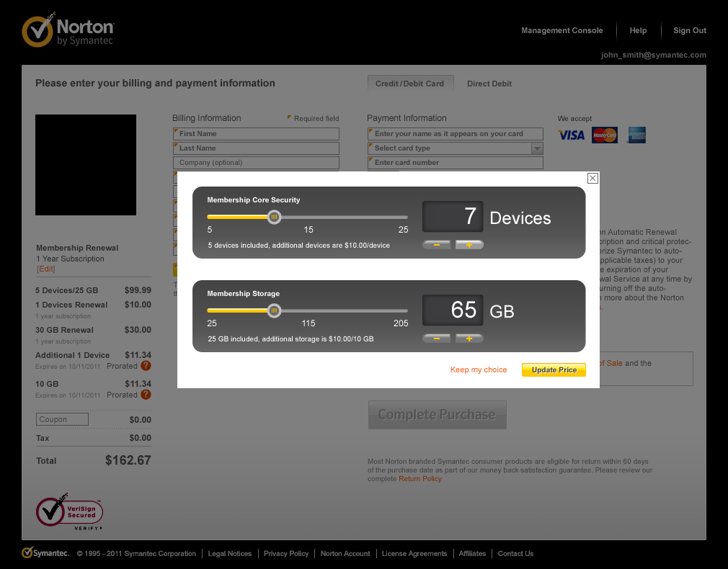This screenshot has width=728, height=569.
Task: Increase device count with plus button
Action: [x=469, y=245]
